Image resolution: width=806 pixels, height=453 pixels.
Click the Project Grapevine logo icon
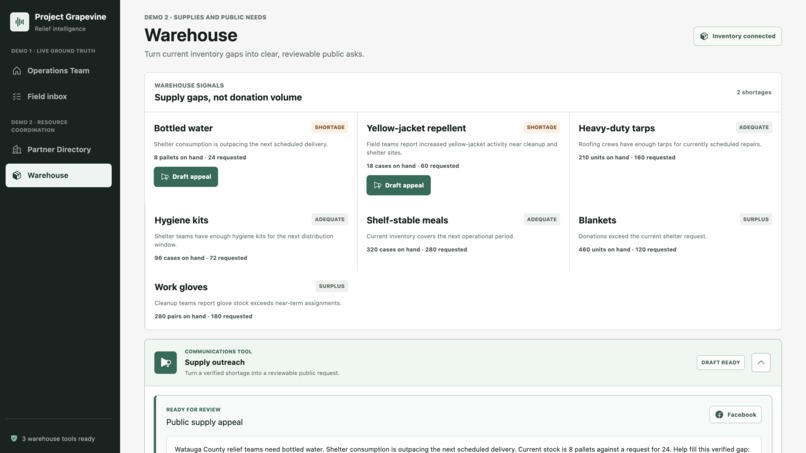coord(20,22)
